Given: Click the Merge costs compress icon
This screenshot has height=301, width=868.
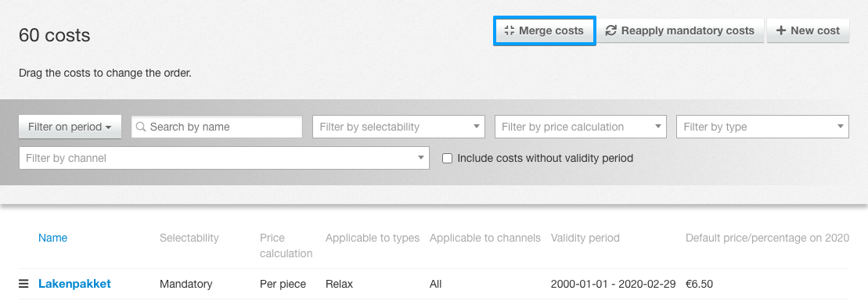Looking at the screenshot, I should pyautogui.click(x=510, y=30).
